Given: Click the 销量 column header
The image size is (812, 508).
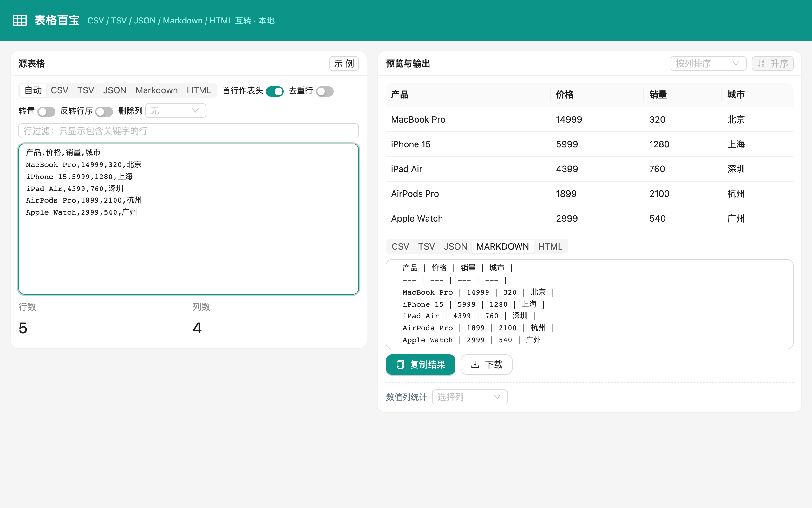Looking at the screenshot, I should (683, 95).
